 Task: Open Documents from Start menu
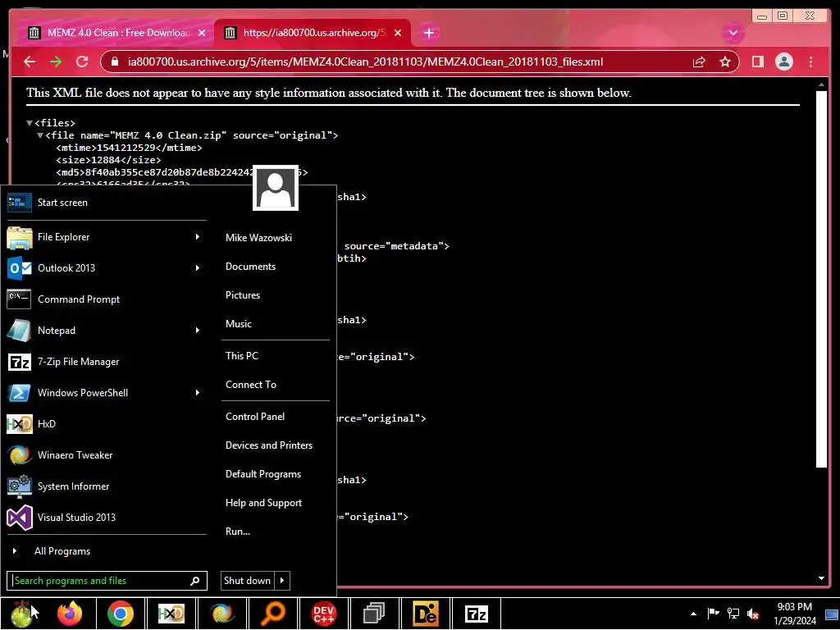tap(250, 267)
